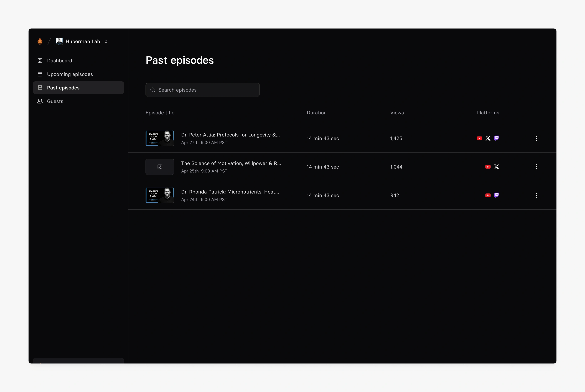585x392 pixels.
Task: Open the Dr. Peter Attia episode thumbnail
Action: 160,138
